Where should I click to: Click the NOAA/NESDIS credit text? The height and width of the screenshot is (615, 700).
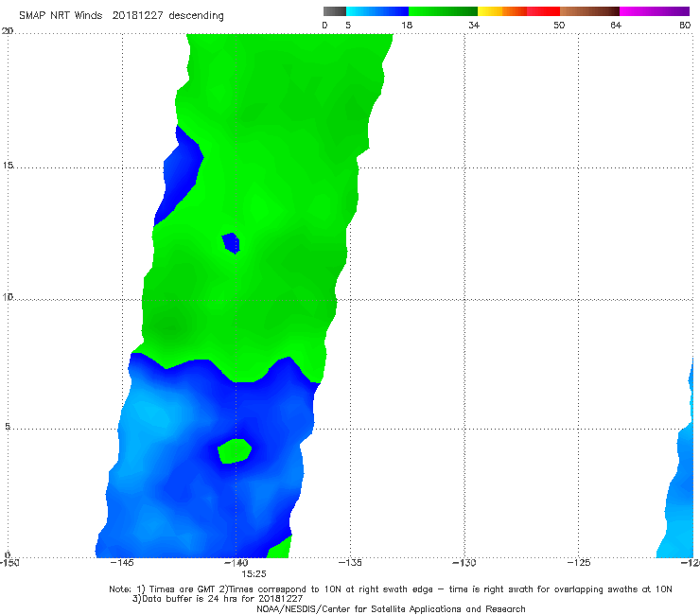click(x=391, y=609)
